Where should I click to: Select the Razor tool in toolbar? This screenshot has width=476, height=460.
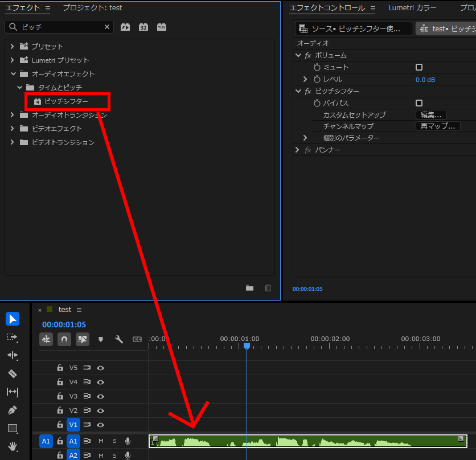click(x=13, y=373)
